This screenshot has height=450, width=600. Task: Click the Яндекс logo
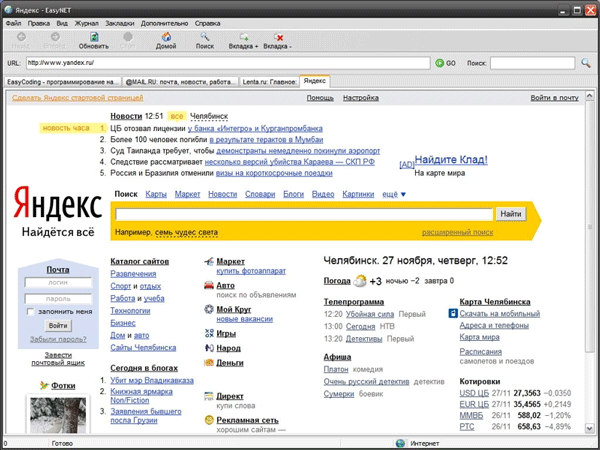tap(58, 203)
